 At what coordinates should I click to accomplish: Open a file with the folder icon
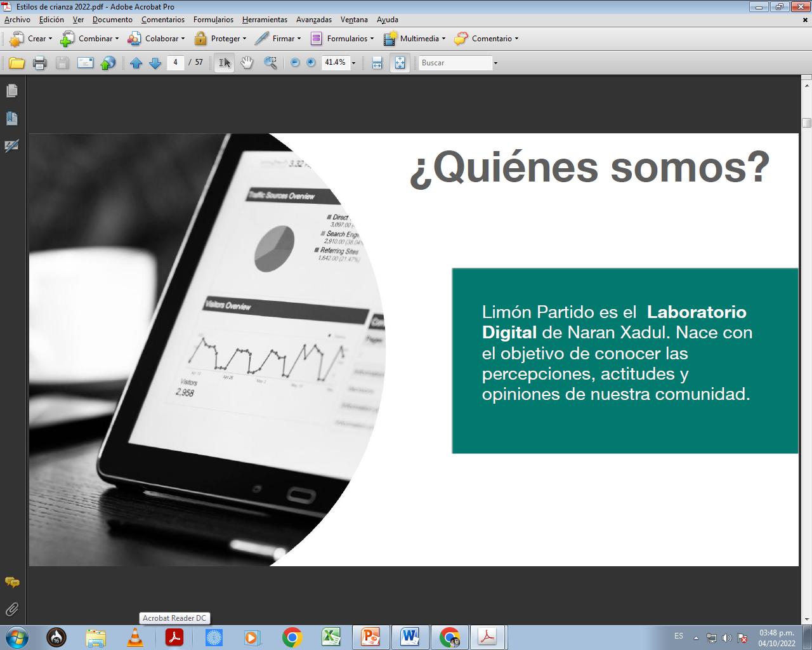[x=17, y=63]
